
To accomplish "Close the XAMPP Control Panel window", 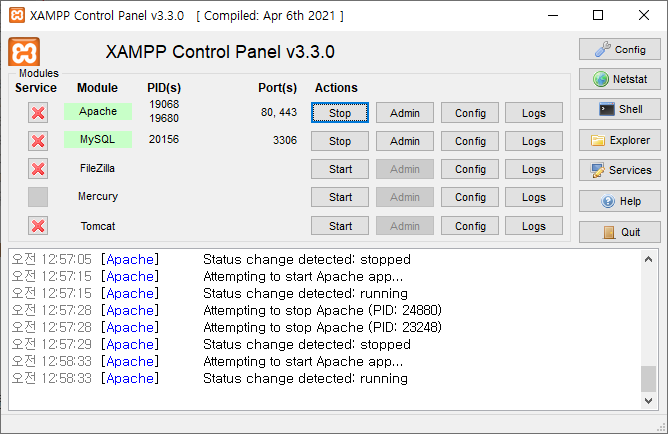I will pyautogui.click(x=644, y=15).
